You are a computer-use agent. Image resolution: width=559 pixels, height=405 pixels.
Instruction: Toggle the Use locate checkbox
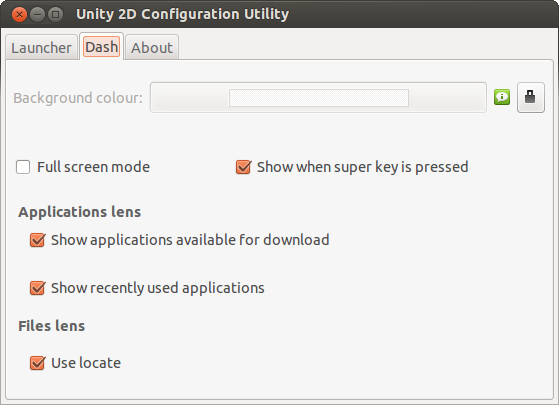click(x=37, y=363)
